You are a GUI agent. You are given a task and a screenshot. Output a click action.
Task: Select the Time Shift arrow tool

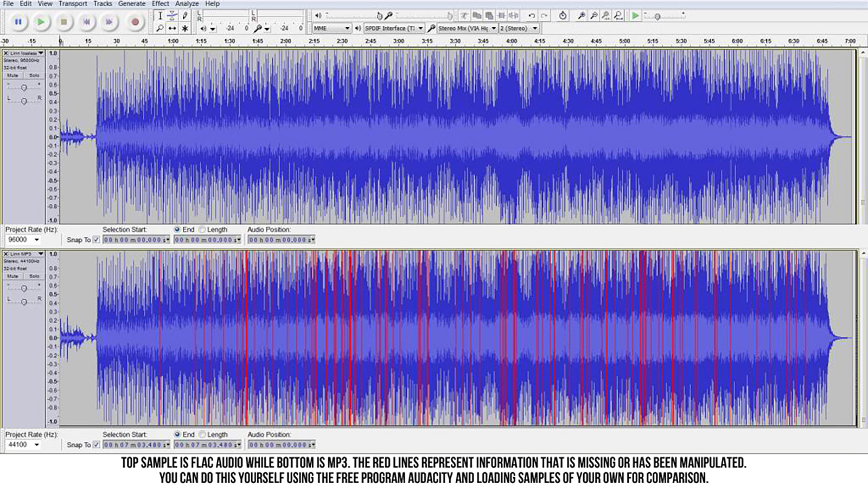(x=173, y=28)
